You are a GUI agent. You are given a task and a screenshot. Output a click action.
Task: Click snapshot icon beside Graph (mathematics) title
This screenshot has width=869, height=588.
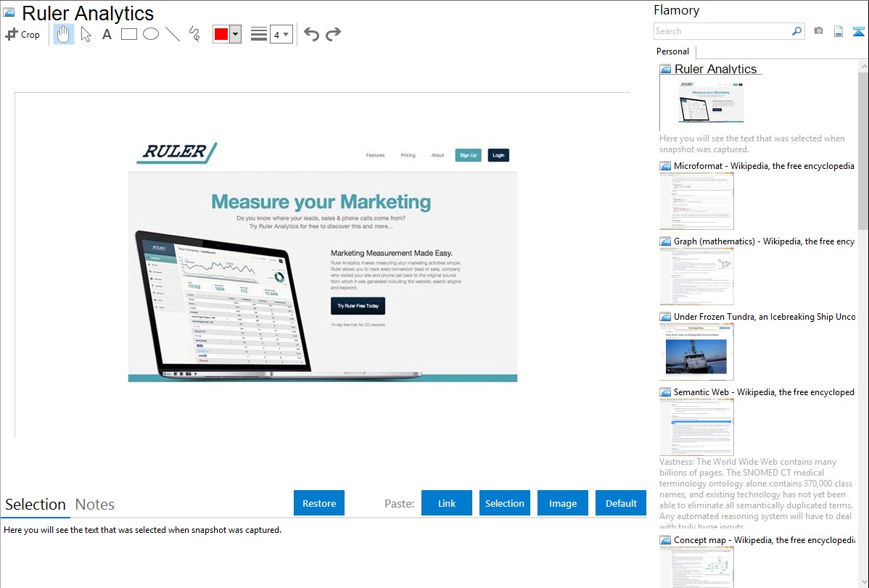tap(665, 241)
